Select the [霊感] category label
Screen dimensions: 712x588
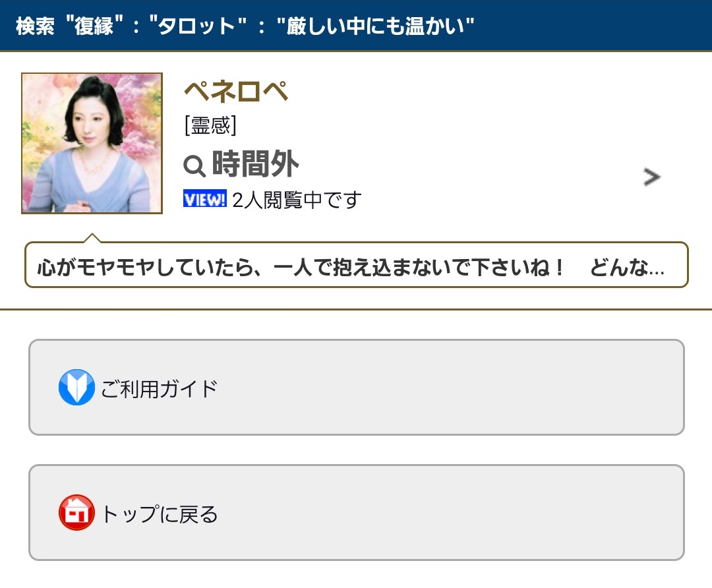click(x=210, y=125)
